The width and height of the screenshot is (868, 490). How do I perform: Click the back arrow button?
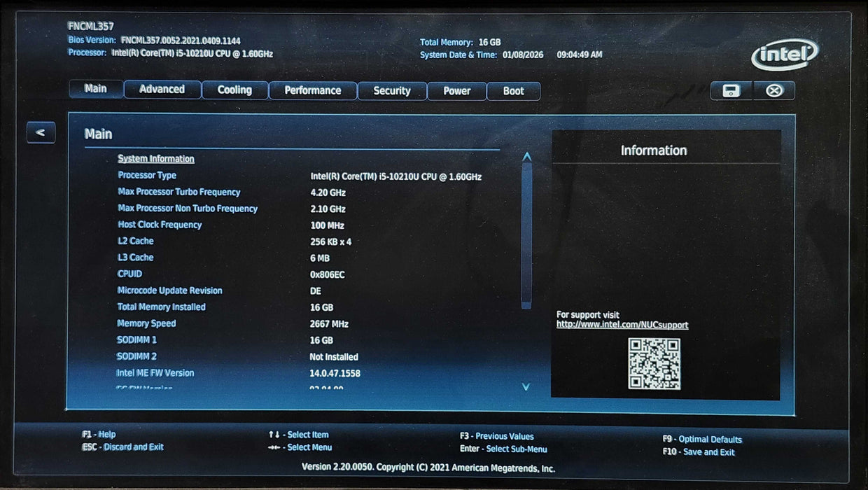[41, 132]
